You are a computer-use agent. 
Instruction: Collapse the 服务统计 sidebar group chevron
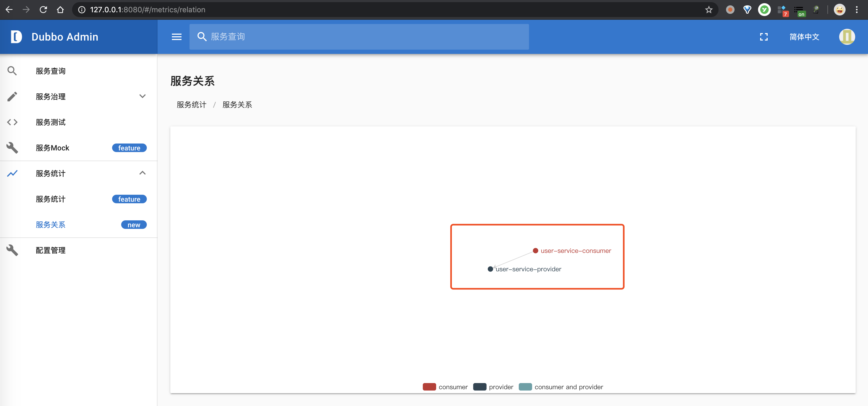coord(143,173)
